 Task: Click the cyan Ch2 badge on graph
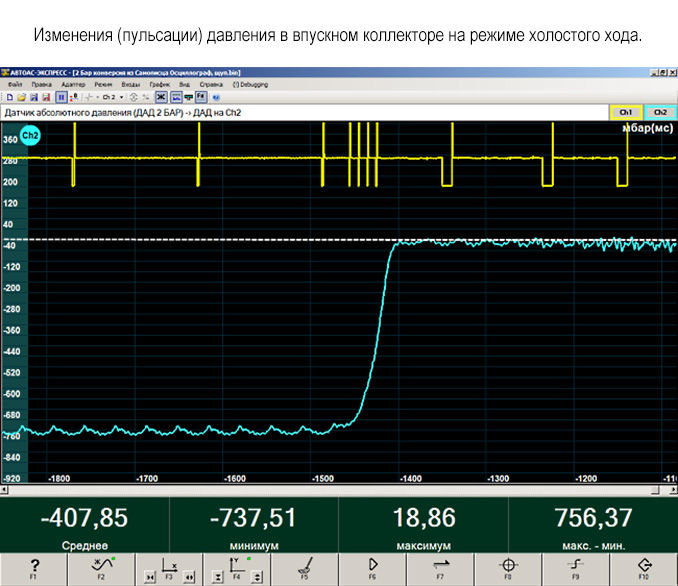(x=30, y=136)
